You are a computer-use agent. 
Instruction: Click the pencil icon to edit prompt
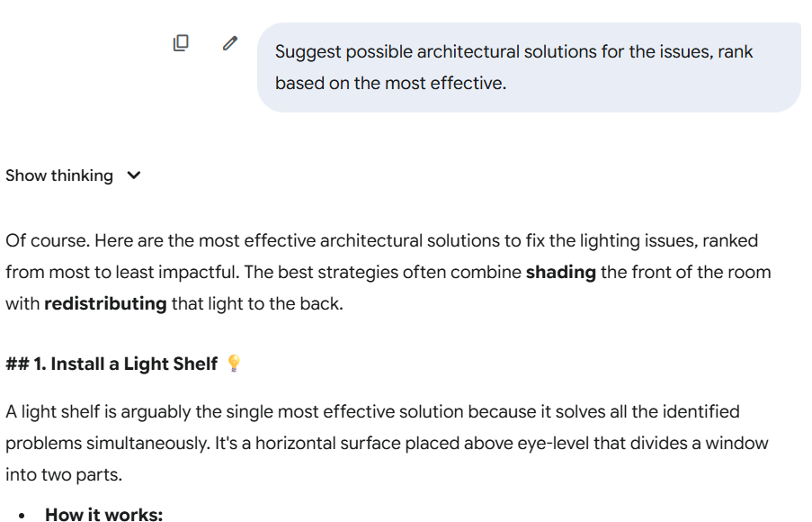pos(230,42)
